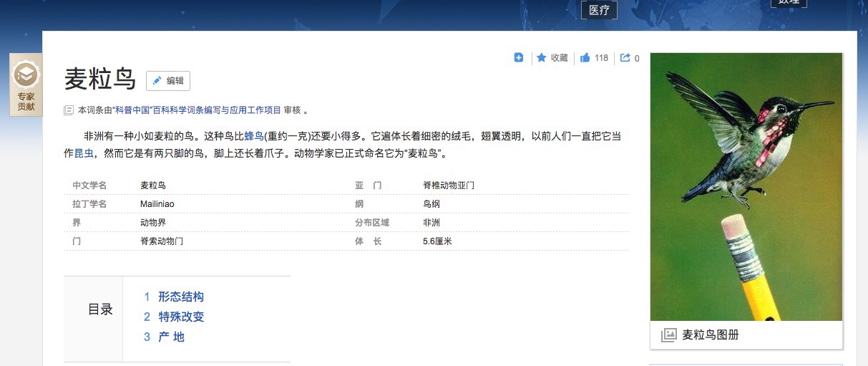Open the 科普中国 link

pos(132,110)
